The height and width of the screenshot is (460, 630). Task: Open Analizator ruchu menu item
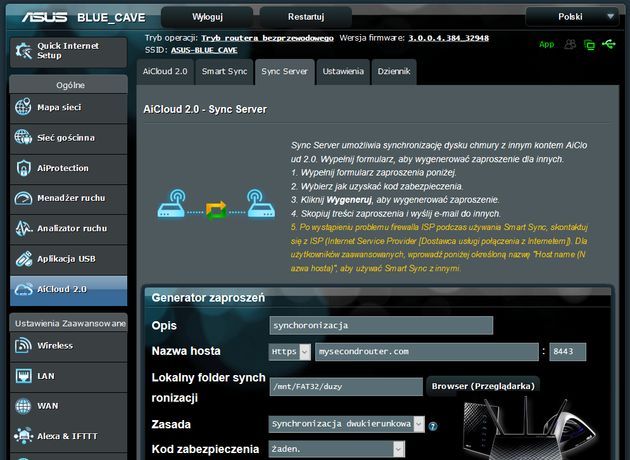click(x=69, y=229)
